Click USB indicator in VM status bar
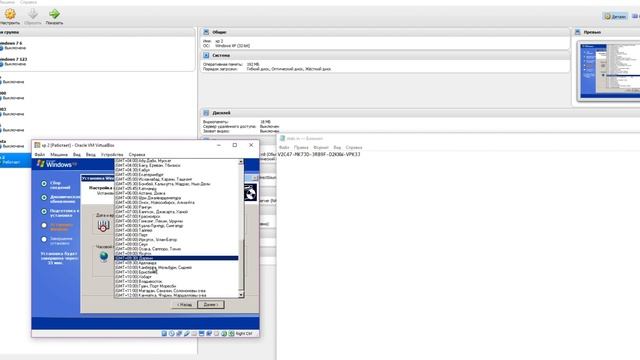Image resolution: width=640 pixels, height=360 pixels. point(187,333)
